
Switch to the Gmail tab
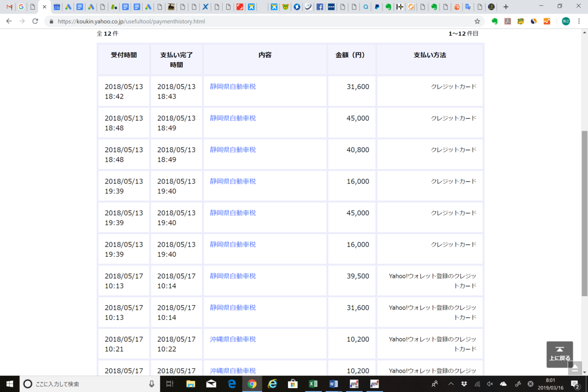9,7
